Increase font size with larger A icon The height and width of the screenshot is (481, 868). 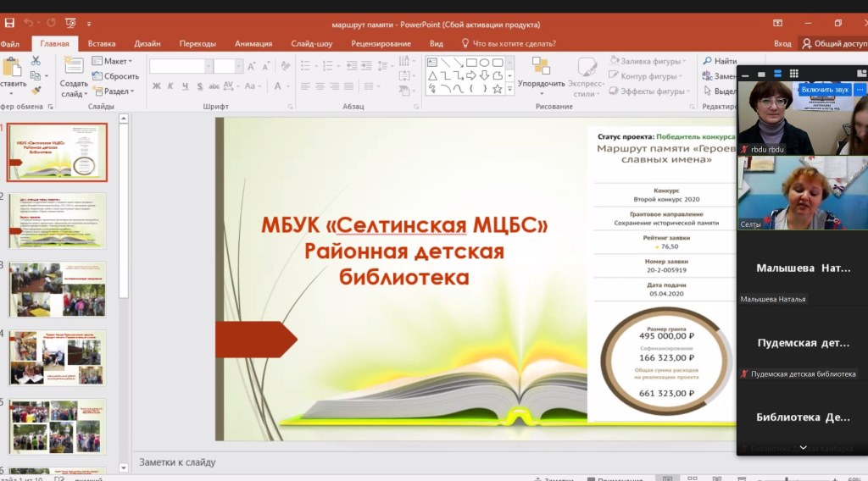pyautogui.click(x=251, y=66)
